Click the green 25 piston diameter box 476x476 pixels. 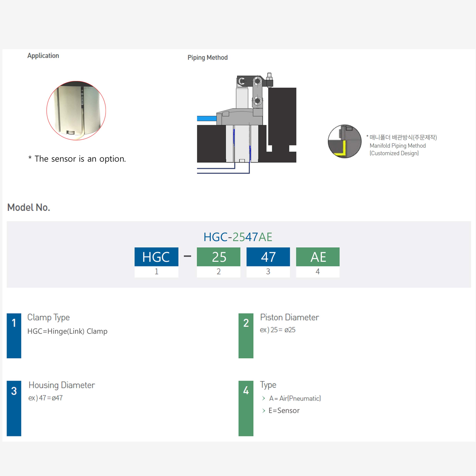pos(218,257)
